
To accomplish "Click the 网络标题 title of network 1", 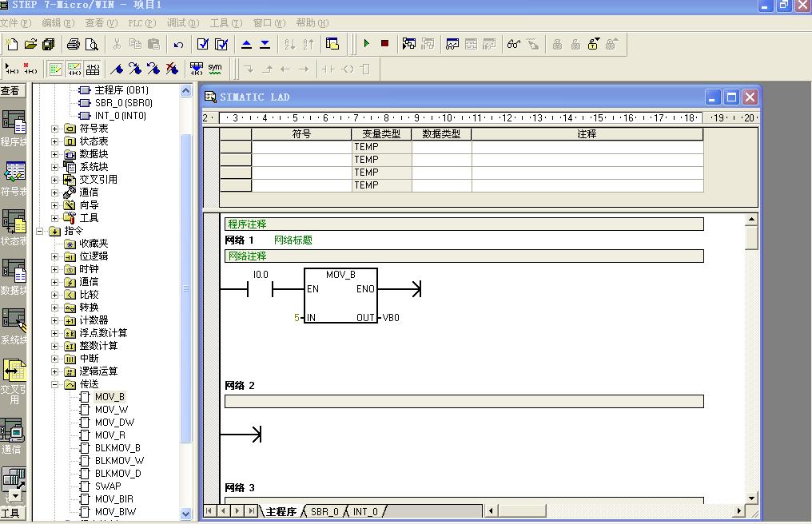I will pyautogui.click(x=293, y=240).
